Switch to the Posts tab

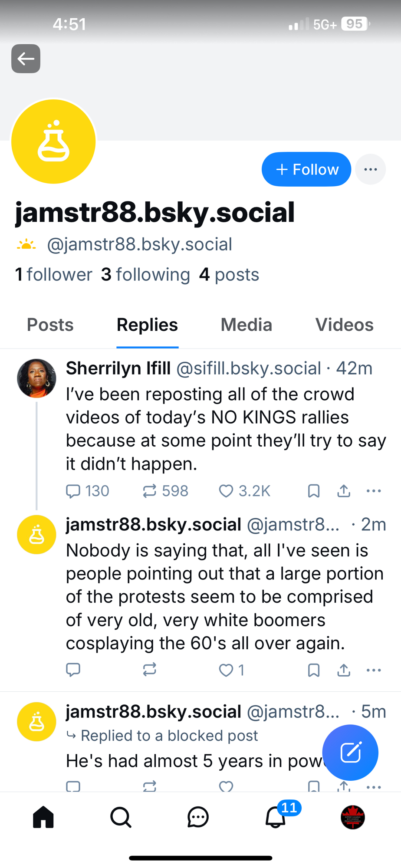tap(50, 325)
